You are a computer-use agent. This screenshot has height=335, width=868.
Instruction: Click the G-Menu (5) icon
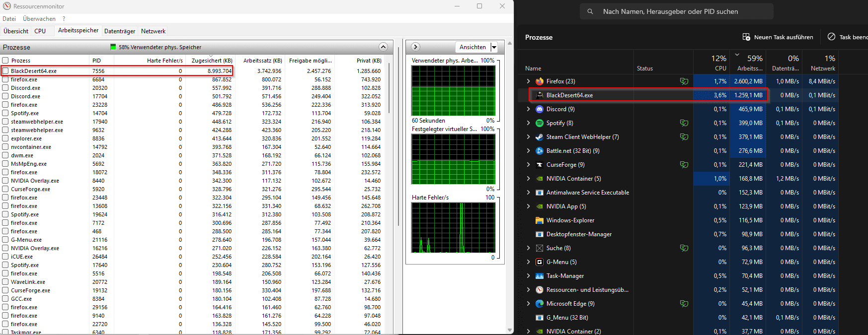pos(540,262)
